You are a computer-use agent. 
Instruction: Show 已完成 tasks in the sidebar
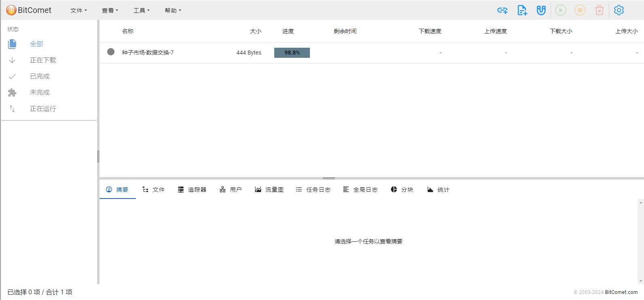tap(40, 76)
